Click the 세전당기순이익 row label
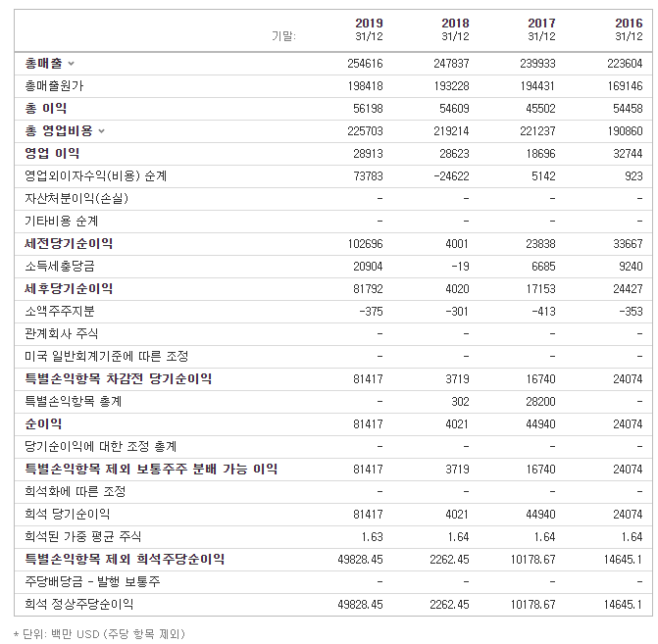This screenshot has height=644, width=658. pyautogui.click(x=69, y=244)
